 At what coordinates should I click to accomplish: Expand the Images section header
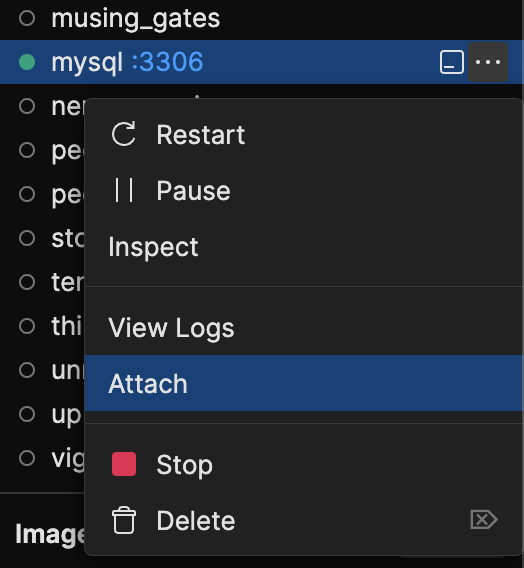(51, 534)
